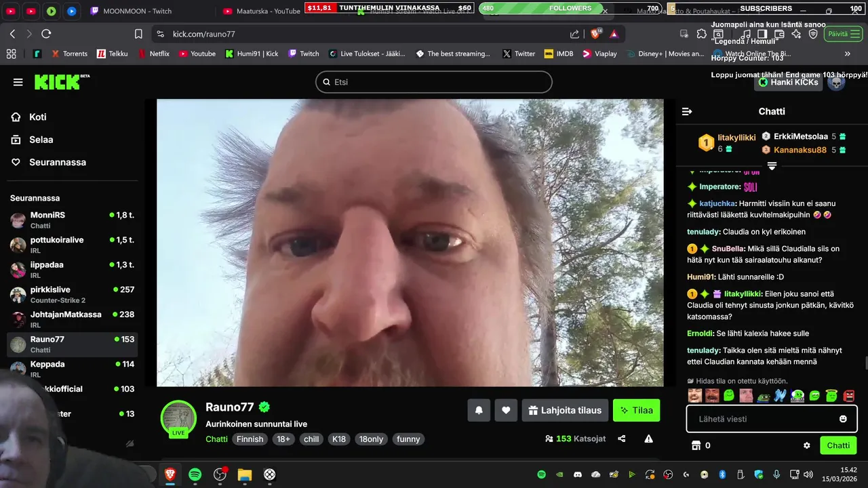Click Chatti category link under title
Viewport: 868px width, 488px height.
[x=216, y=439]
